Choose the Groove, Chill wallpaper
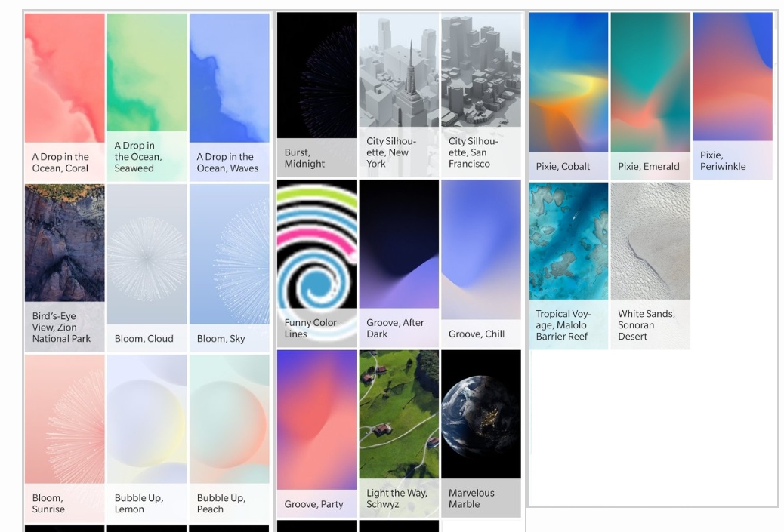784x532 pixels. (x=481, y=263)
